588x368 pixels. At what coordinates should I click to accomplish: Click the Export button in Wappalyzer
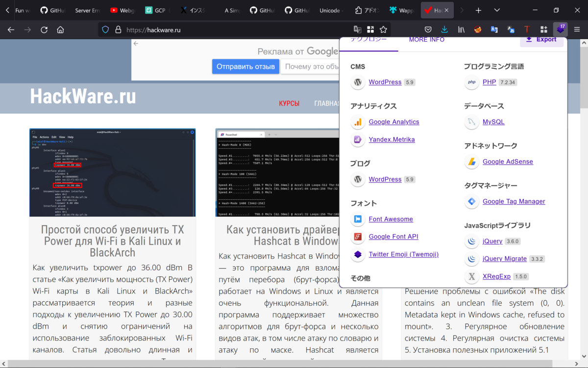click(541, 40)
